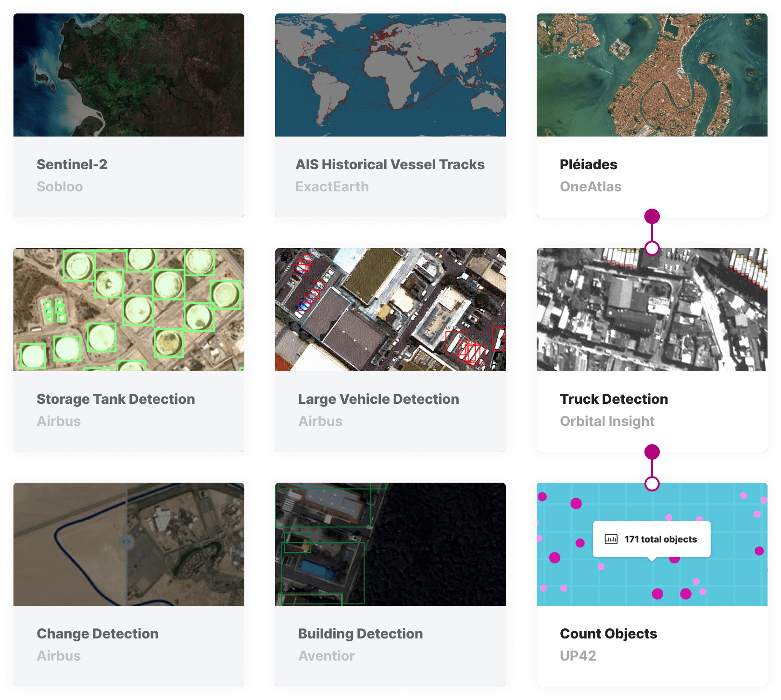
Task: Click the filled connector dot below Pléiades card
Action: [652, 216]
